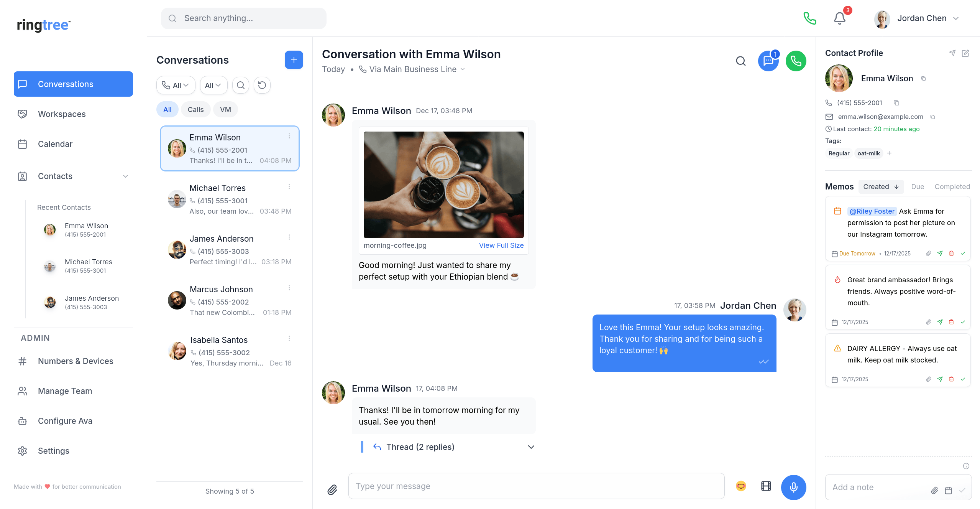Viewport: 980px width, 509px height.
Task: Go to Numbers & Devices
Action: (75, 361)
